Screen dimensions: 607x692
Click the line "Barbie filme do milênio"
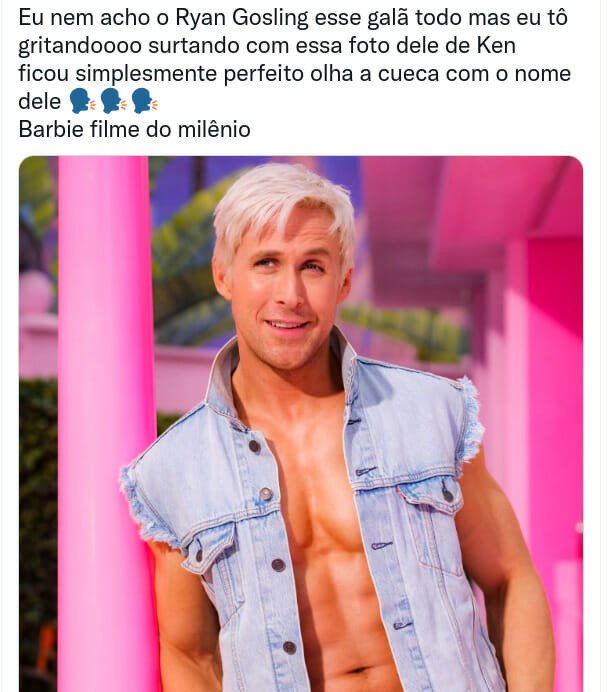(134, 129)
